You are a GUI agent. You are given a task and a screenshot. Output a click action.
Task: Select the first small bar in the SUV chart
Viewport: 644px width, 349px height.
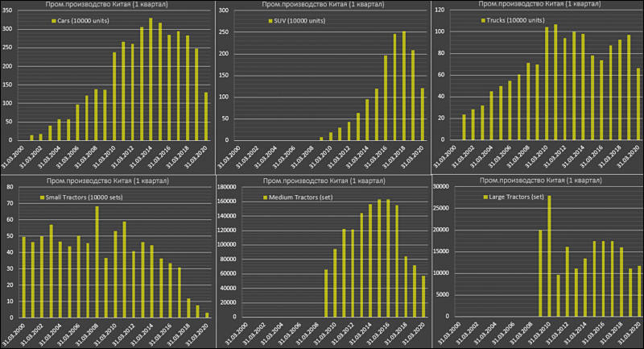[321, 139]
